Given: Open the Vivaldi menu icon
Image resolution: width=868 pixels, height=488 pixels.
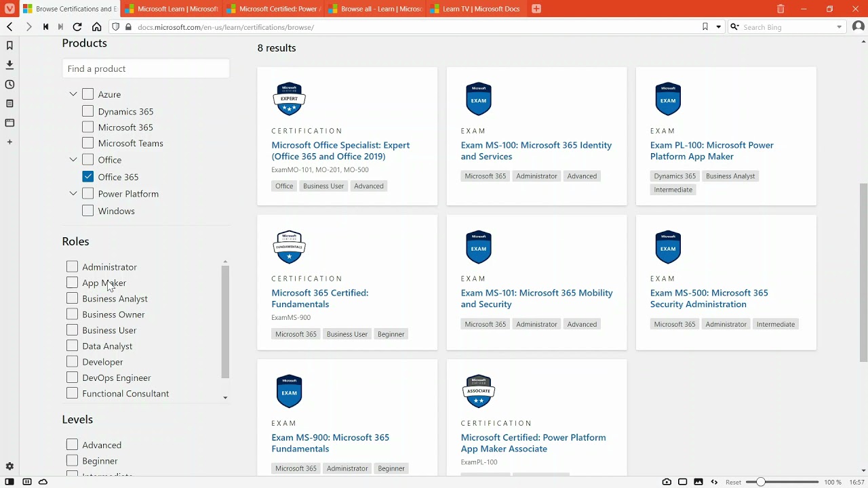Looking at the screenshot, I should pos(9,9).
